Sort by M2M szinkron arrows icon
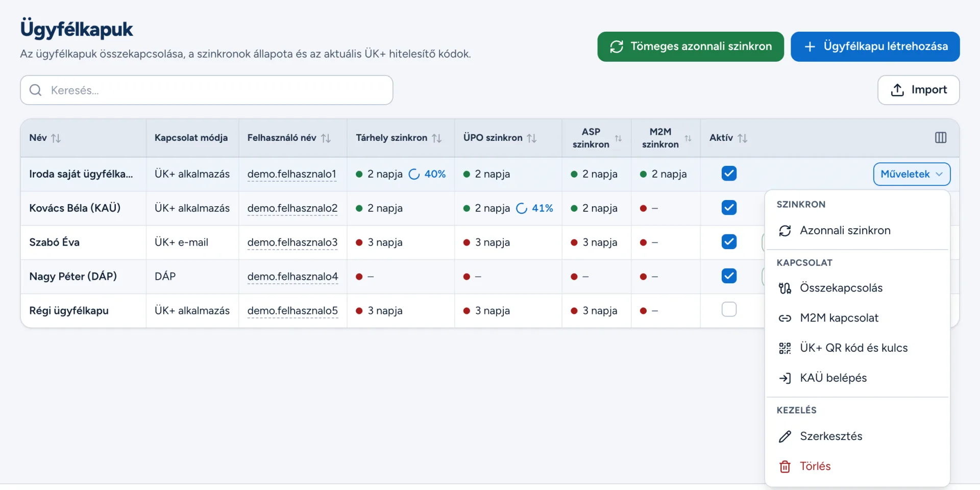Screen dimensions: 980x490 [x=688, y=138]
